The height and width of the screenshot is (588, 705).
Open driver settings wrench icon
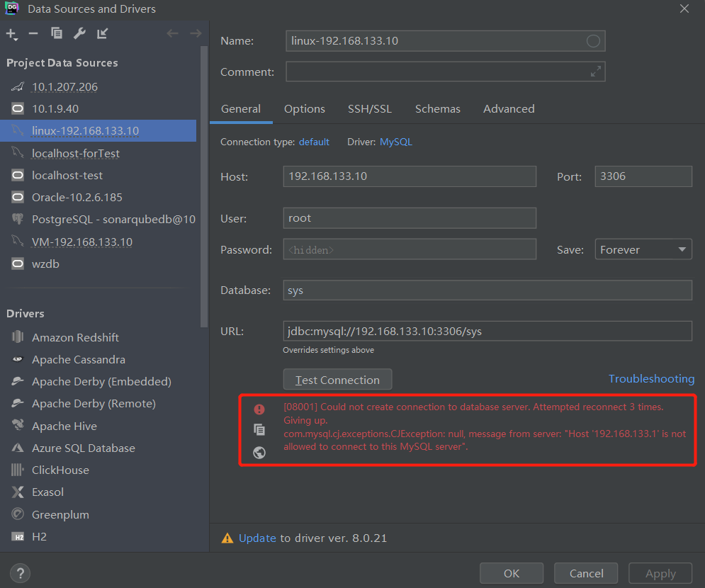coord(79,33)
